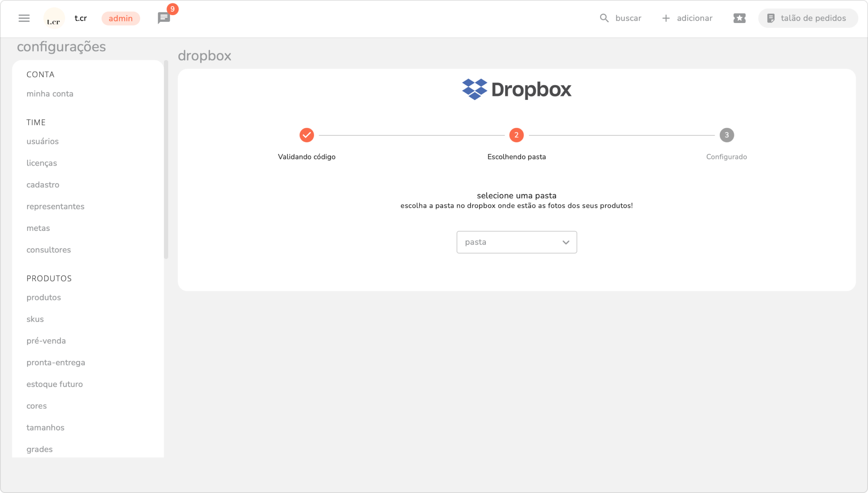
Task: Click the plus adicionar icon
Action: 666,18
